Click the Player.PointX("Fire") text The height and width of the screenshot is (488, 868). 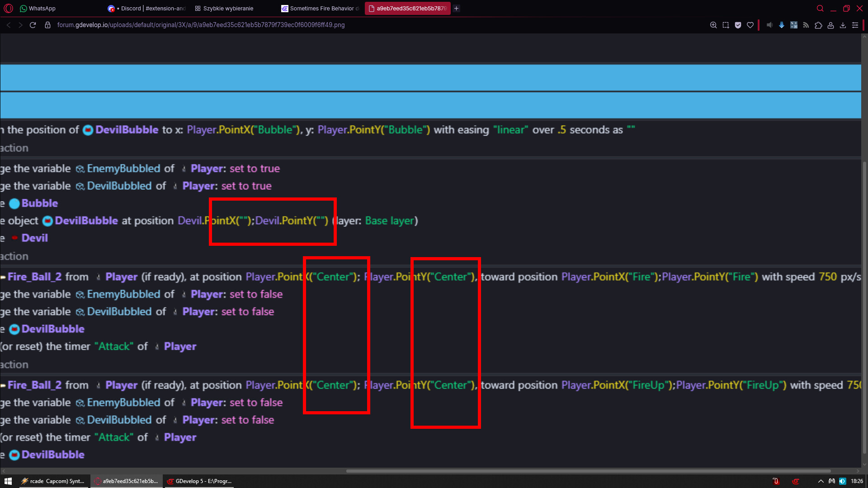click(x=610, y=277)
